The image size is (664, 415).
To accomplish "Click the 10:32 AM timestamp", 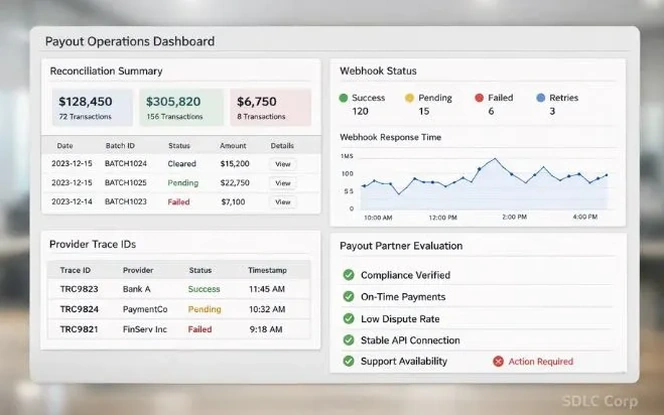I will click(x=267, y=309).
